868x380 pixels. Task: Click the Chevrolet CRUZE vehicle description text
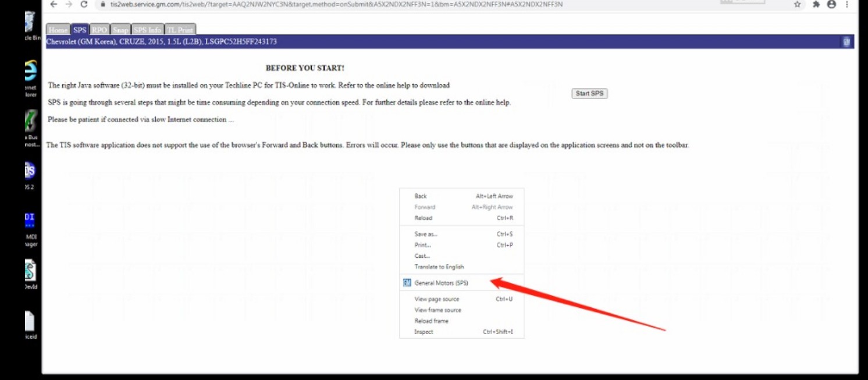[162, 42]
